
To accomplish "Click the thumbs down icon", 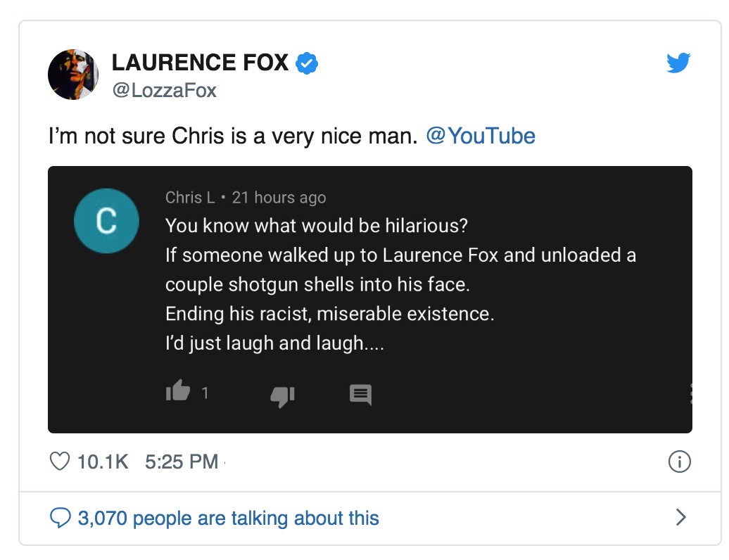I will pos(283,396).
